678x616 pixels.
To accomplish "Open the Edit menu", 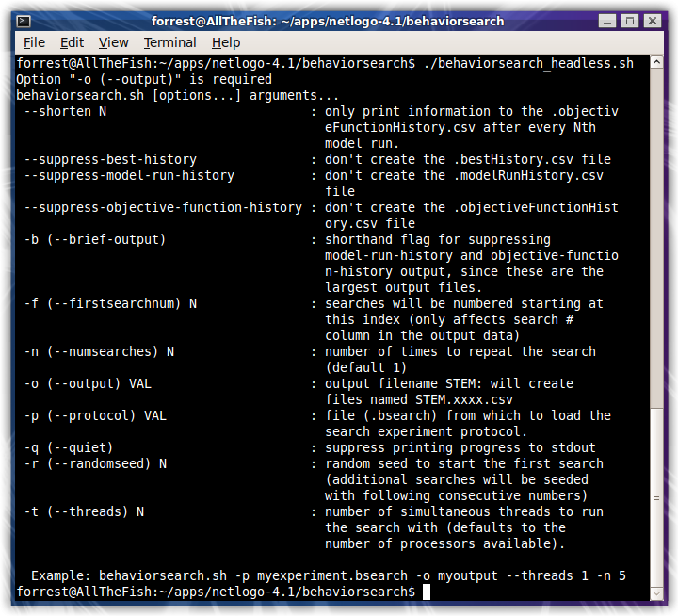I will (72, 42).
